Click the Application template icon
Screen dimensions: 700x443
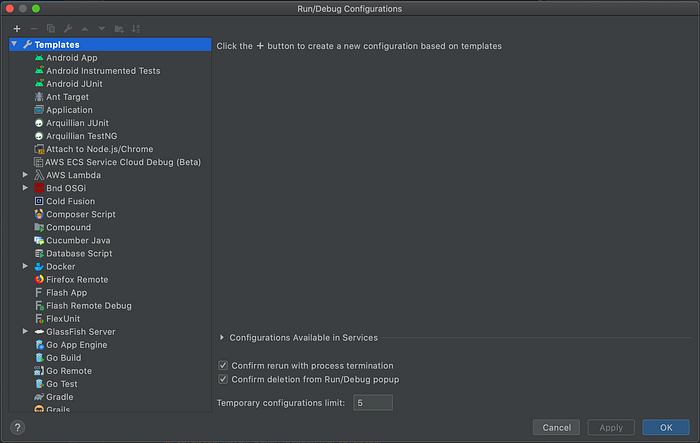point(39,110)
